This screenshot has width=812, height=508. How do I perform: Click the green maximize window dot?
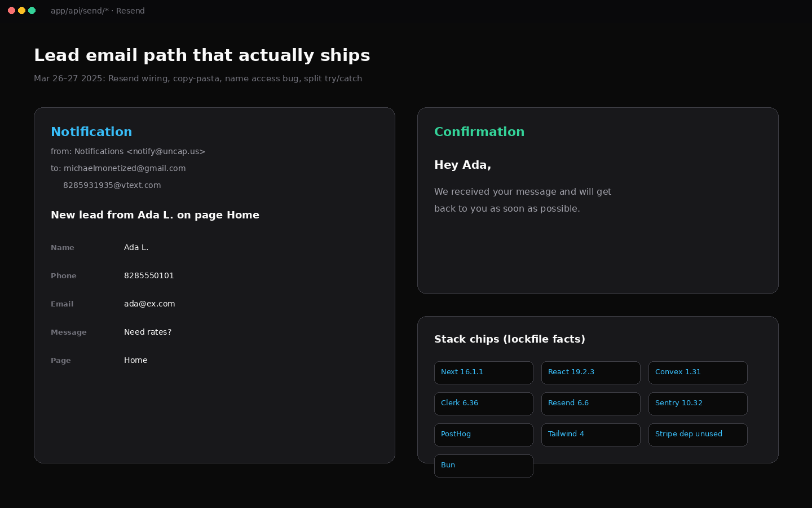(x=32, y=11)
